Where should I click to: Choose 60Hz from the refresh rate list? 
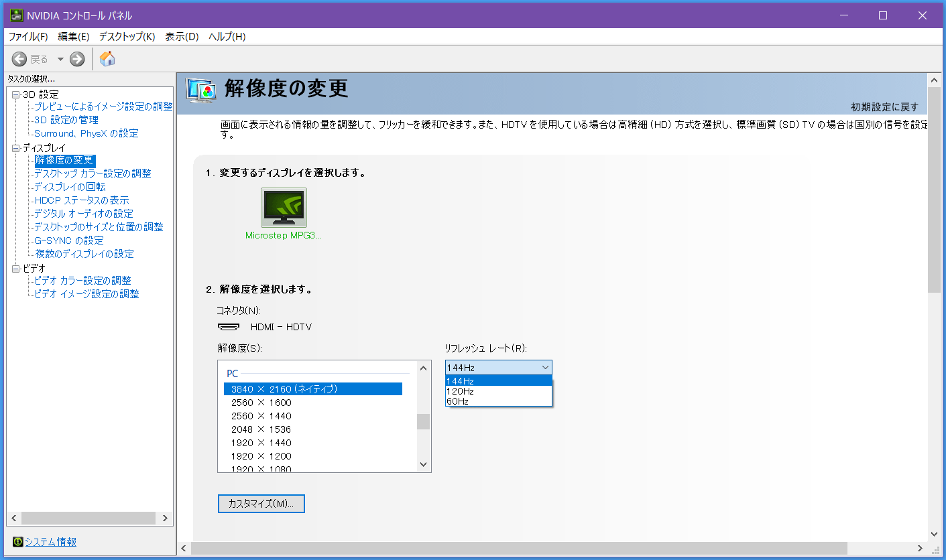457,401
